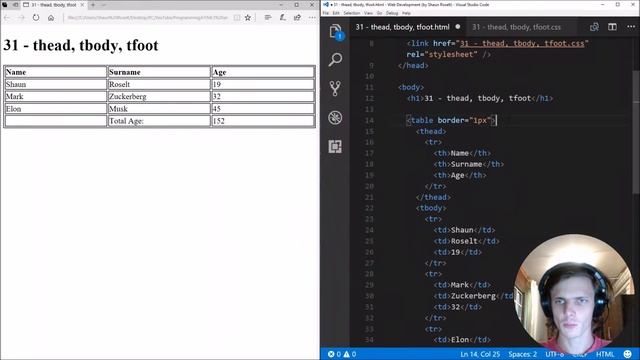Open the Debug view in activity bar

(335, 118)
